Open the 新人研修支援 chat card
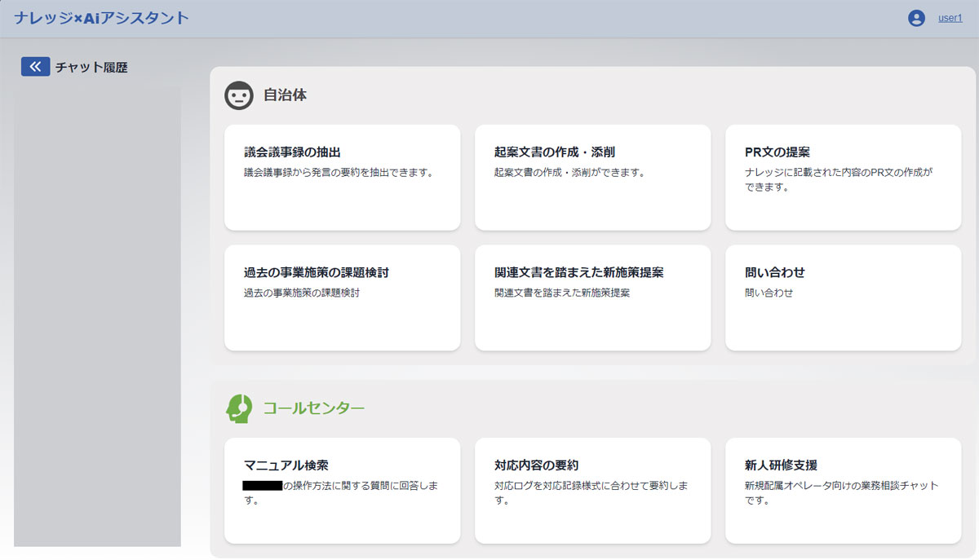979x560 pixels. (842, 489)
